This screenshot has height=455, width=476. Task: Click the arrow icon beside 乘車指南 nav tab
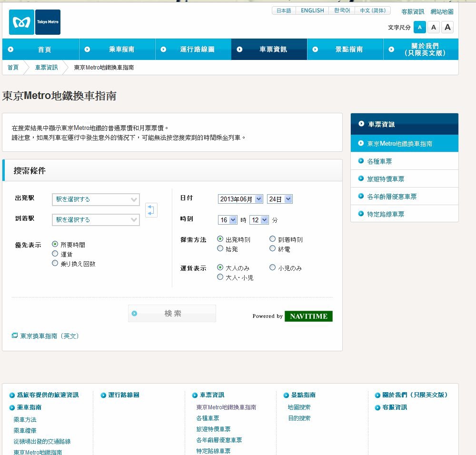(87, 49)
